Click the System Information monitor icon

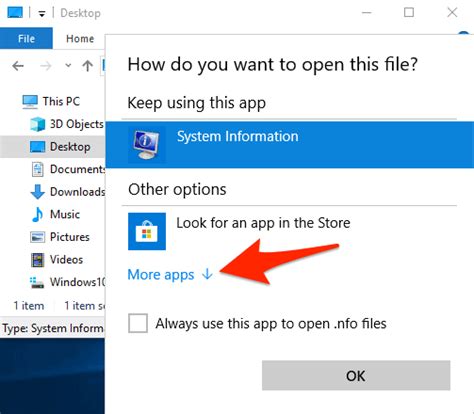(x=146, y=145)
